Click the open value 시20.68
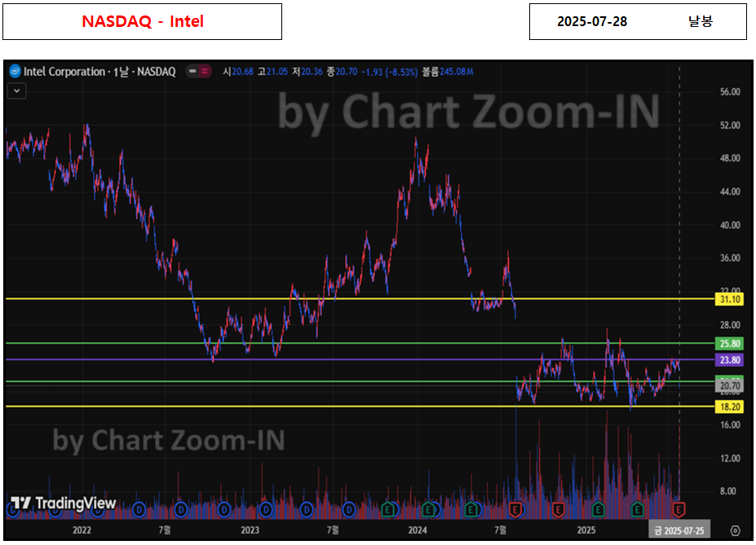Image resolution: width=756 pixels, height=545 pixels. click(x=237, y=72)
